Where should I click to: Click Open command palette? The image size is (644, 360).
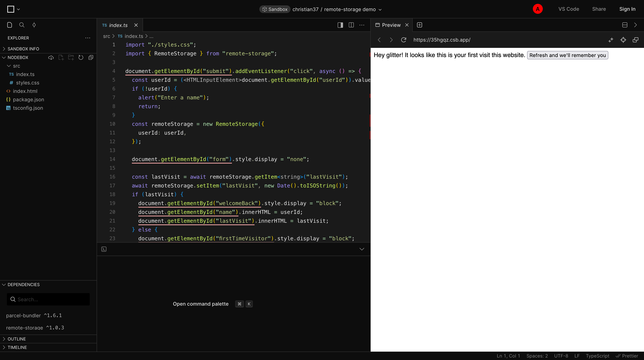coord(201,304)
